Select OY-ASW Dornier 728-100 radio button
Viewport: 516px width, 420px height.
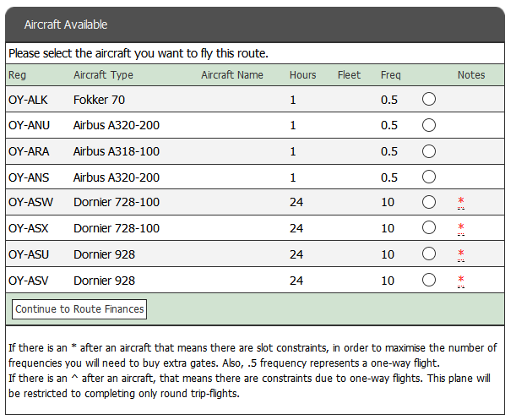coord(429,203)
